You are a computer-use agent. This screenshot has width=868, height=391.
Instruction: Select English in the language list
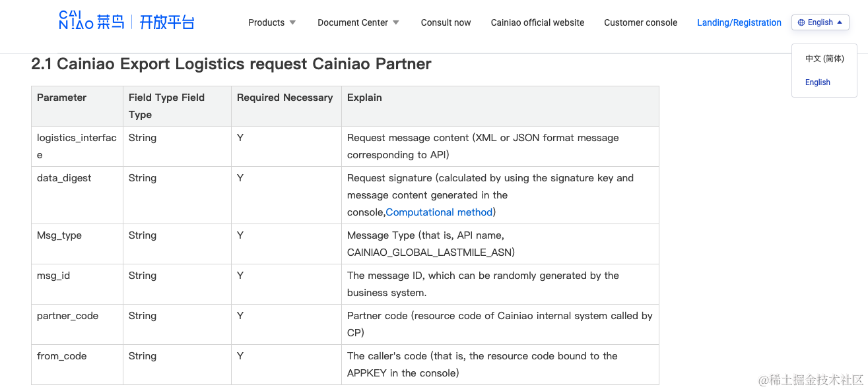[818, 82]
